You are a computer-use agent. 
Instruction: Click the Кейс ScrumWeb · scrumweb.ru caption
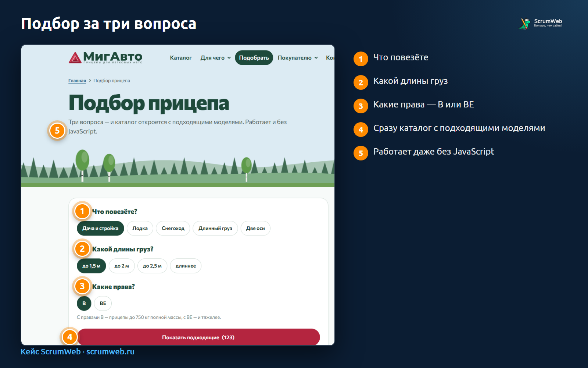(x=78, y=351)
